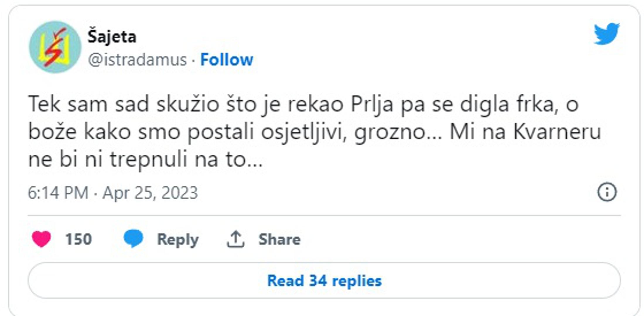Click the tweet line "ne bi ni trepnuli"
This screenshot has width=644, height=316.
point(145,159)
